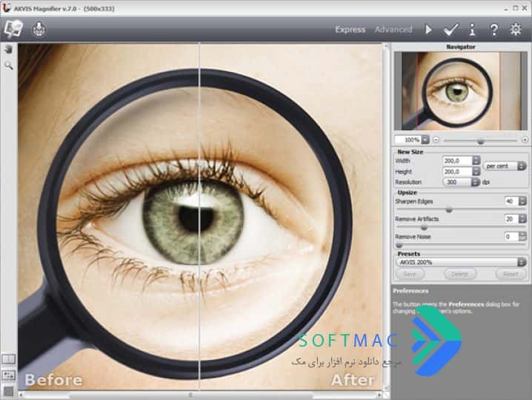Switch to Advanced mode
This screenshot has height=400, width=532.
(x=393, y=30)
